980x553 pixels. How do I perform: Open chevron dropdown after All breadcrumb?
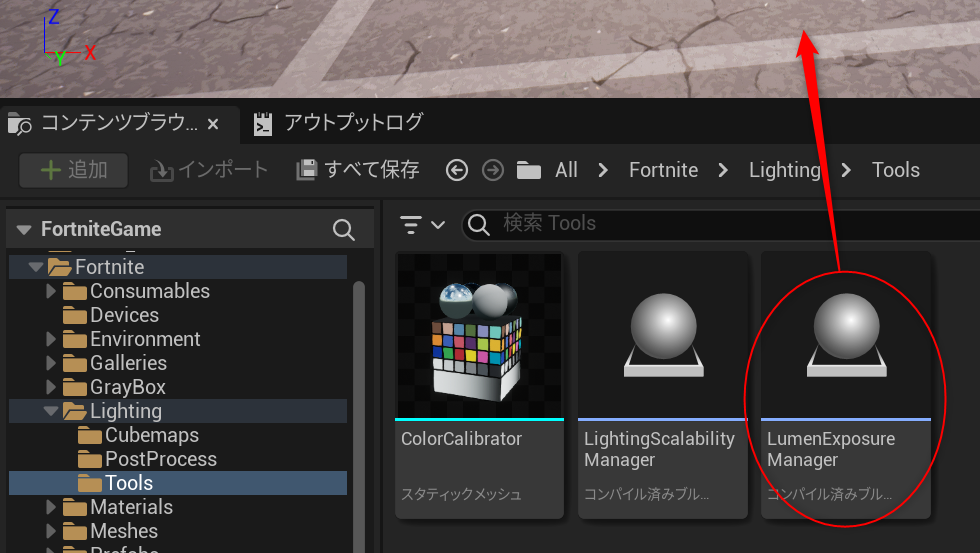click(x=603, y=170)
